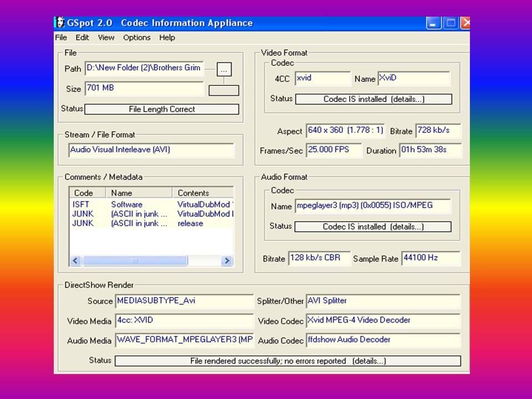The image size is (532, 399).
Task: Click the Name column header in metadata list
Action: click(139, 193)
